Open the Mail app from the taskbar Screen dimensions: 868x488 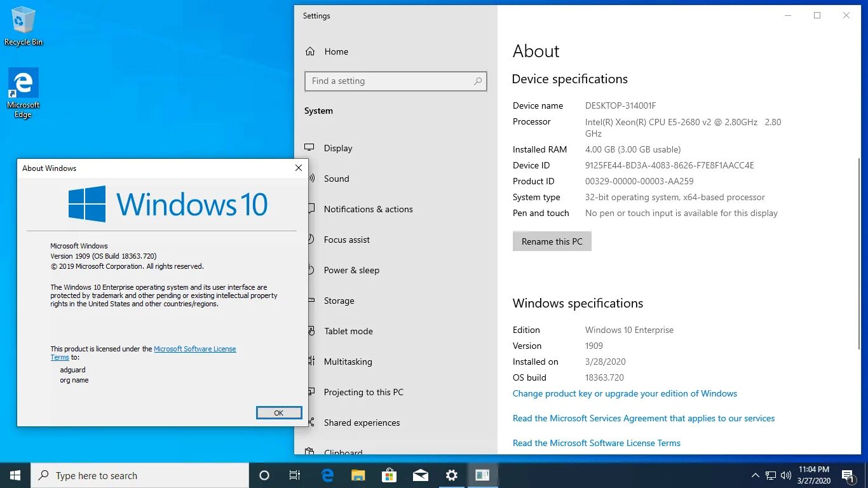[x=420, y=475]
